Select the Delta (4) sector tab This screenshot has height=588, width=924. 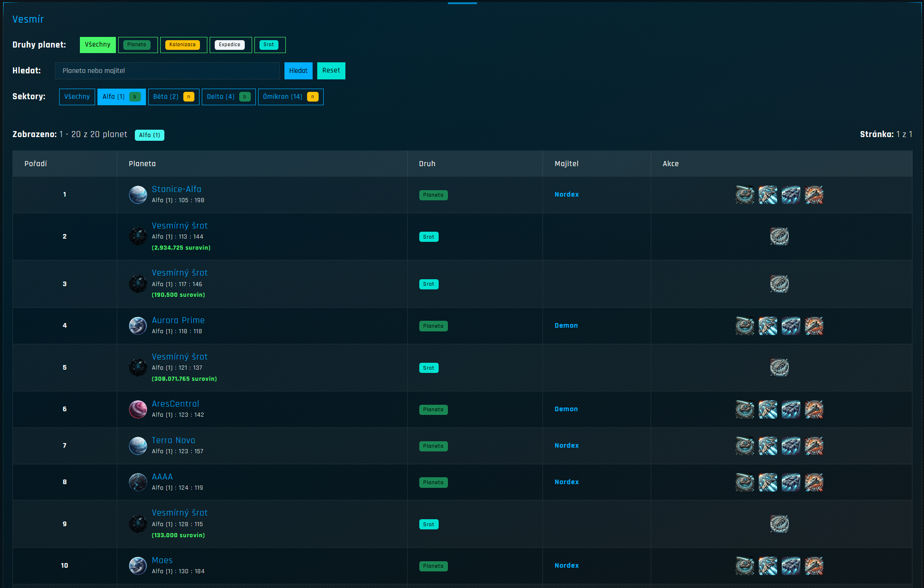(228, 97)
